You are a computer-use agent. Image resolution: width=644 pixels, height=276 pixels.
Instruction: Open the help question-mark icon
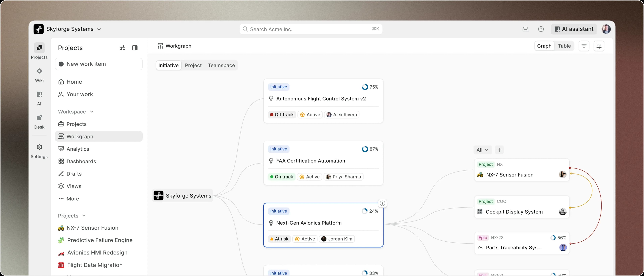click(x=541, y=29)
